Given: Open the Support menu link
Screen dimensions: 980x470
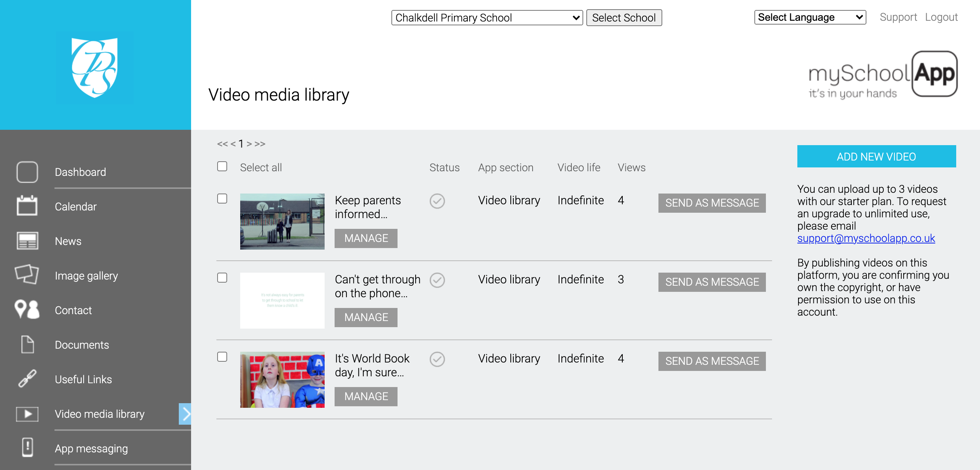Looking at the screenshot, I should coord(898,17).
